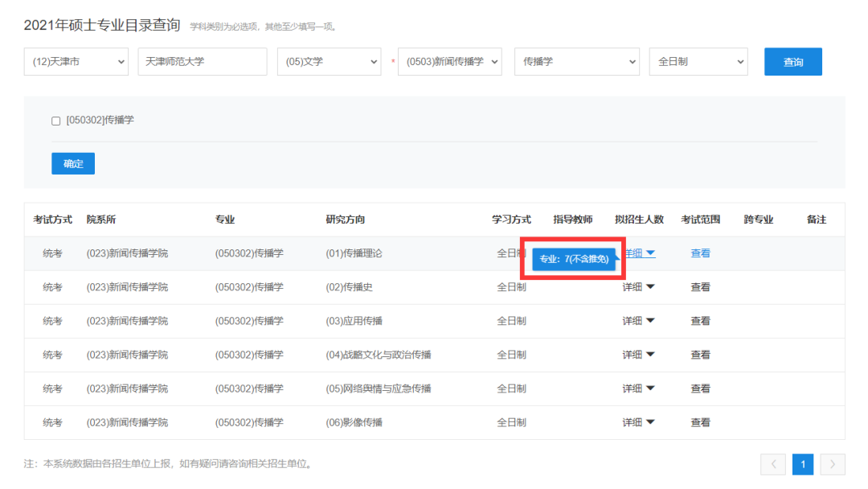The image size is (868, 489).
Task: Open the (0503)新闻传播学 subject dropdown
Action: tap(449, 62)
